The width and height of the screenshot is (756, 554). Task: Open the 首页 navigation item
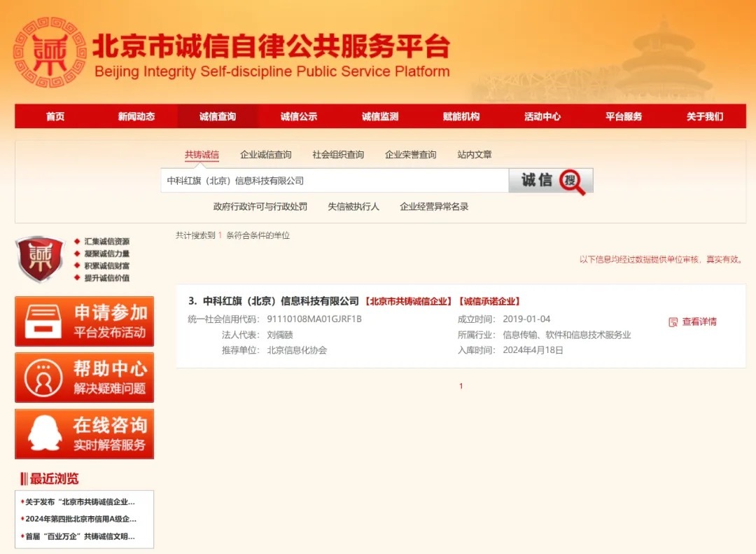55,116
